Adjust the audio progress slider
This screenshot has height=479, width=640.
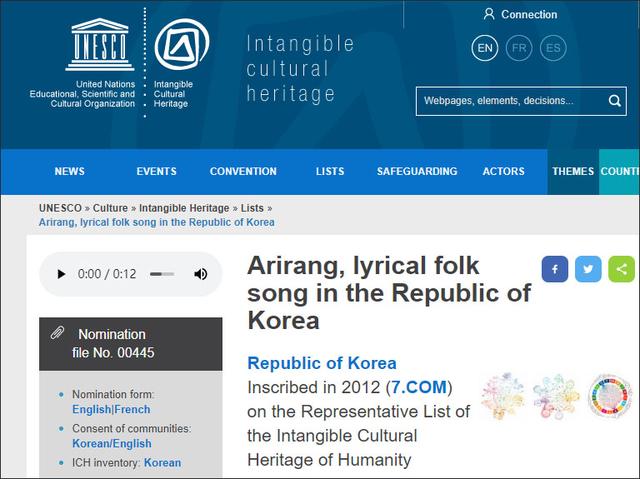click(161, 274)
